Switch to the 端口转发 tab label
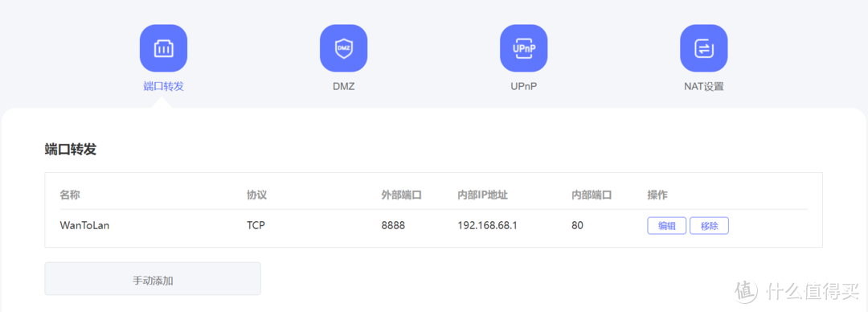The width and height of the screenshot is (868, 312). [x=163, y=87]
